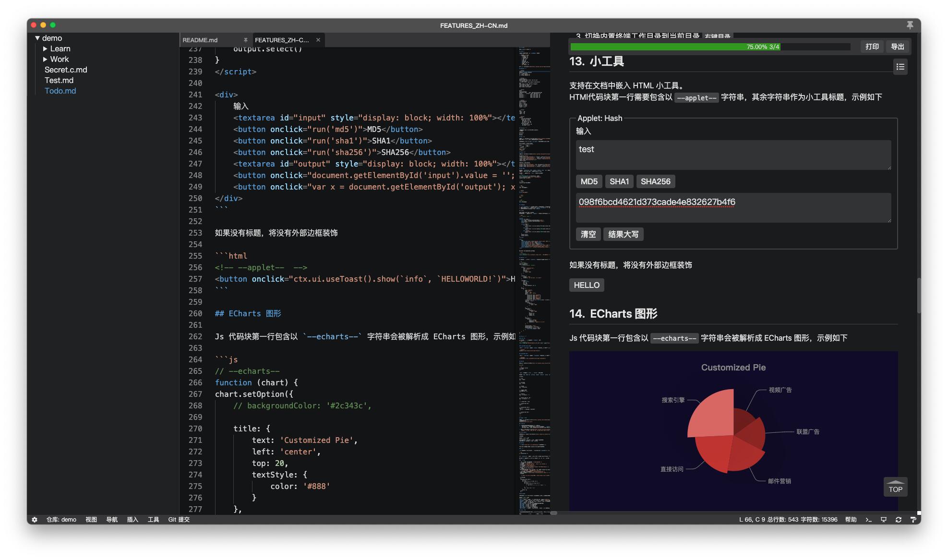948x560 pixels.
Task: Click the presentation mode icon in status bar
Action: click(x=883, y=520)
